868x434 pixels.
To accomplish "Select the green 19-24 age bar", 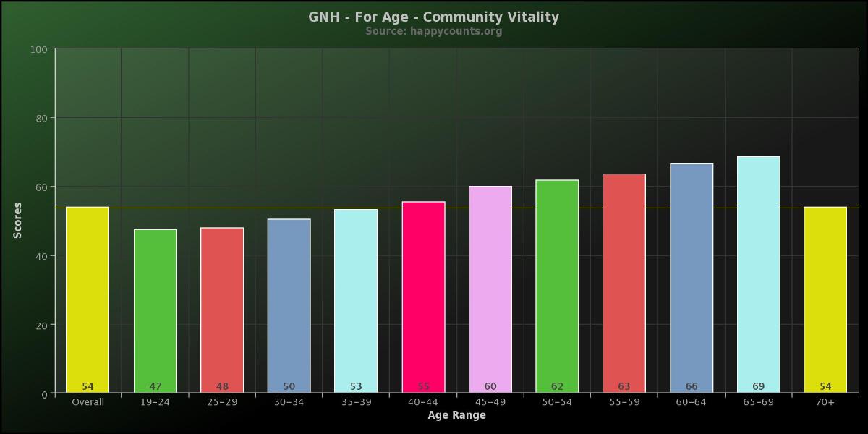I will pos(155,310).
